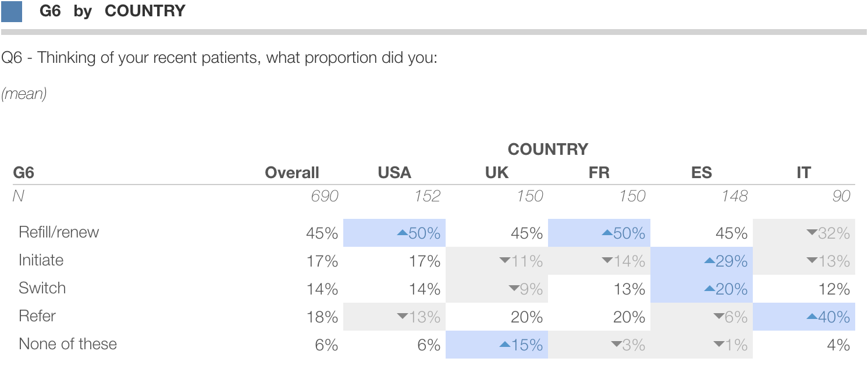This screenshot has height=383, width=868.
Task: Click the IT sample size 90
Action: pos(841,196)
